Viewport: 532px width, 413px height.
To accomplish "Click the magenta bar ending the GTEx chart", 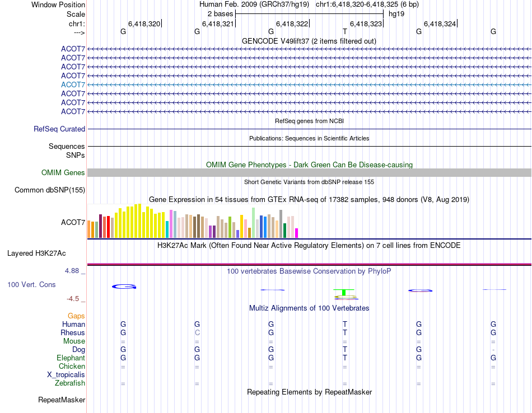I will point(297,233).
